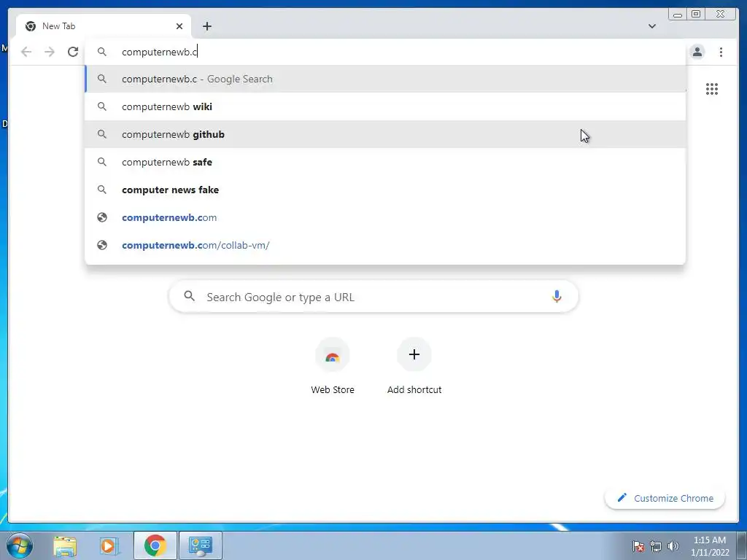Click the 'Search Google or type a URL' box
The width and height of the screenshot is (747, 560).
[x=373, y=297]
